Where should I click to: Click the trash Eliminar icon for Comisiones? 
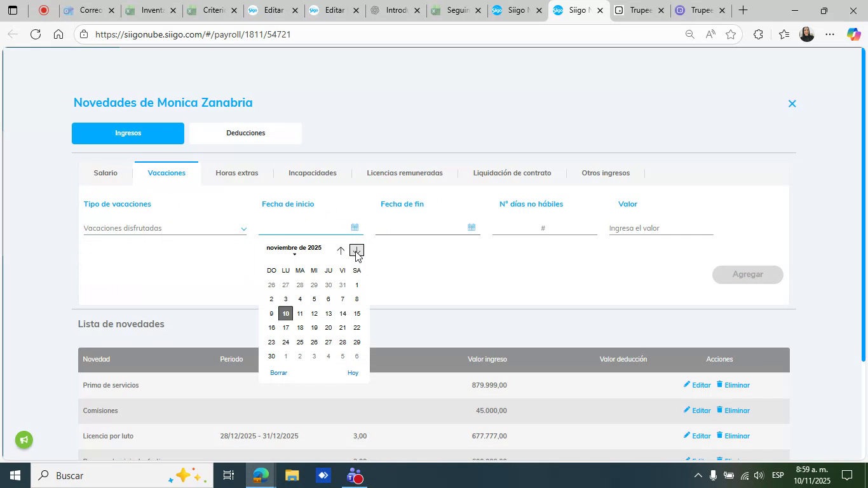click(x=720, y=410)
